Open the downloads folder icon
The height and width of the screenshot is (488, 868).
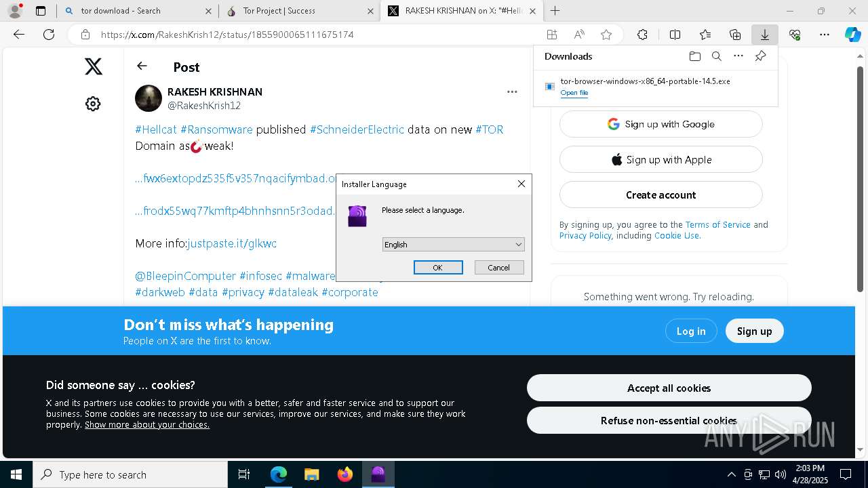tap(694, 56)
